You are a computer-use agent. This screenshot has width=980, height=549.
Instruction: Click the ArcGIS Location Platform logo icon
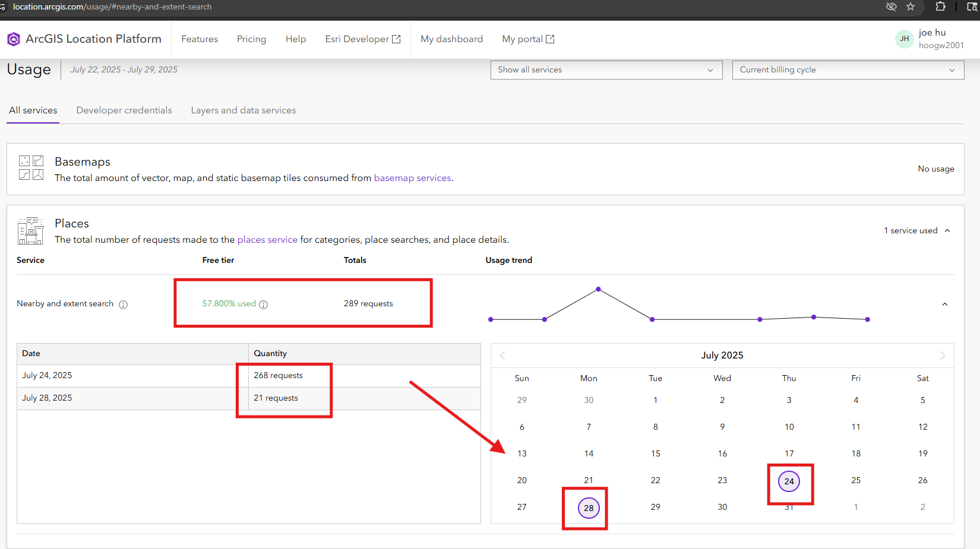click(13, 39)
